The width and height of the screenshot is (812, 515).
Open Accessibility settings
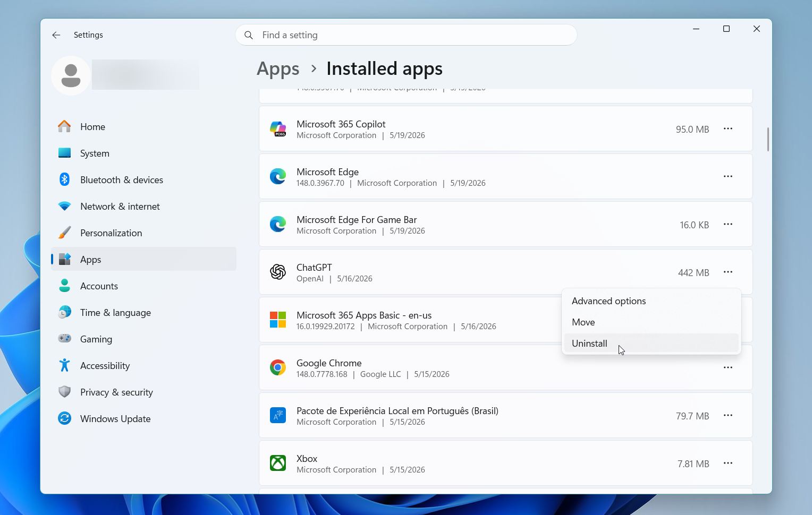pos(143,365)
